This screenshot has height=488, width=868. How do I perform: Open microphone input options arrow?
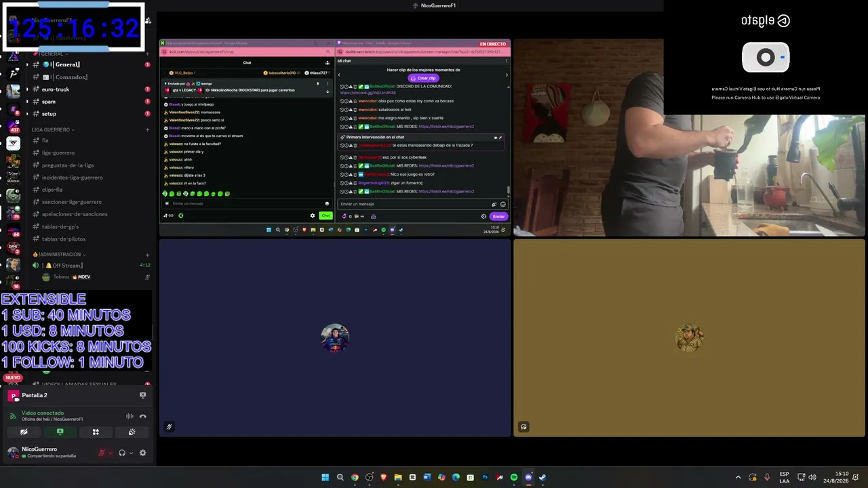[110, 453]
